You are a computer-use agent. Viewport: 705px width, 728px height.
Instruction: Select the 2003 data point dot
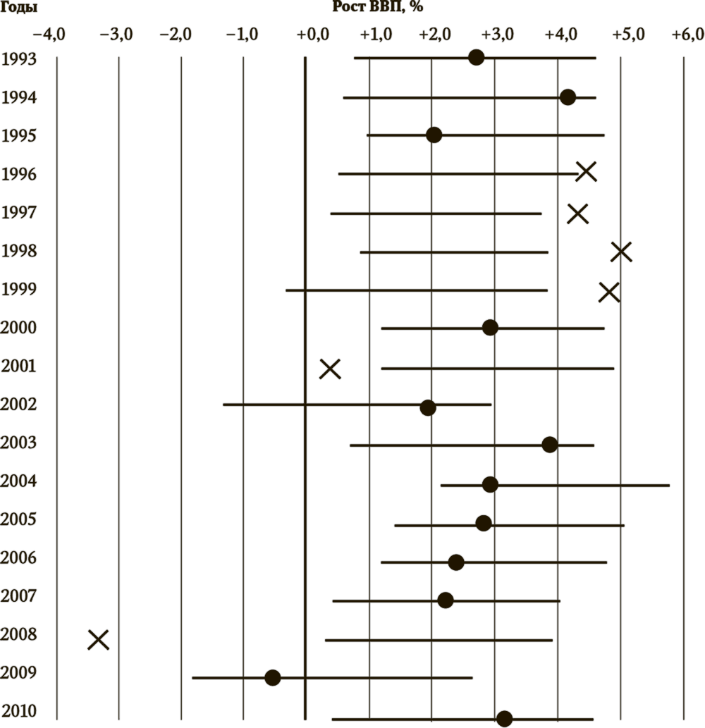tap(549, 444)
